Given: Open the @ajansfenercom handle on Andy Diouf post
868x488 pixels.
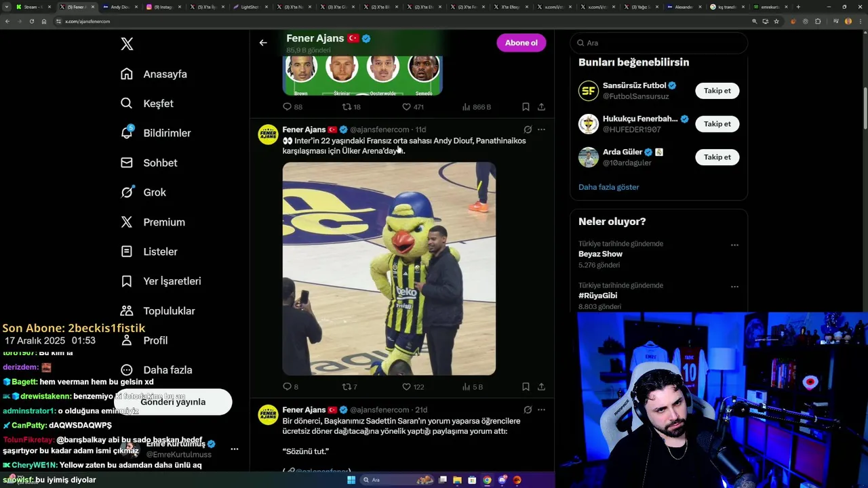Looking at the screenshot, I should (379, 129).
